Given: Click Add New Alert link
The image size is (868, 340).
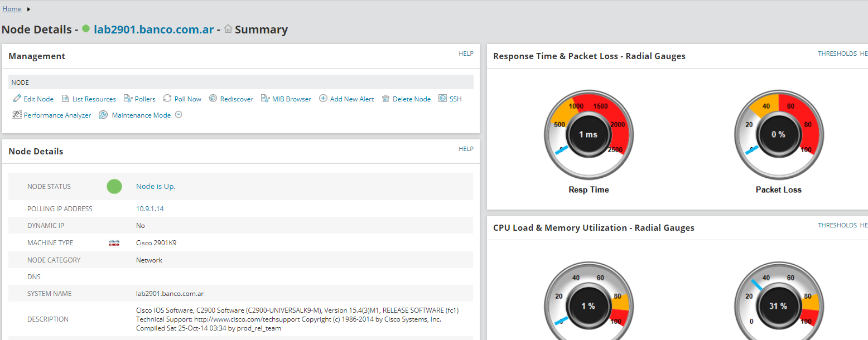Looking at the screenshot, I should point(352,99).
